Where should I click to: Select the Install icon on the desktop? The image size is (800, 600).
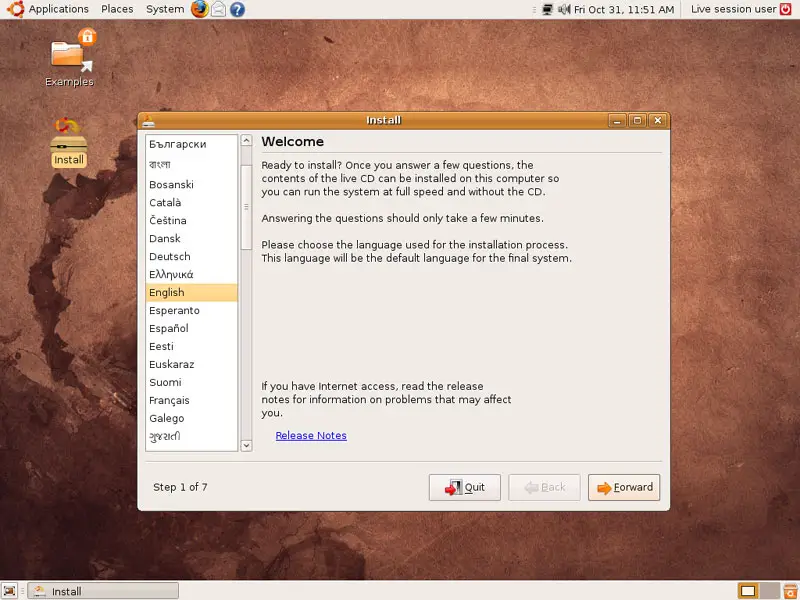(69, 142)
